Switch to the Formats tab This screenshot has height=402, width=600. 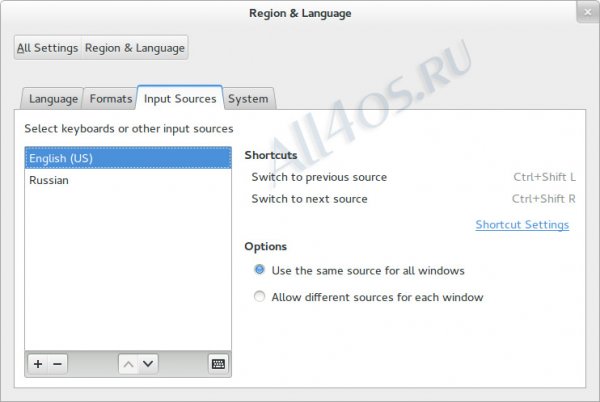111,99
